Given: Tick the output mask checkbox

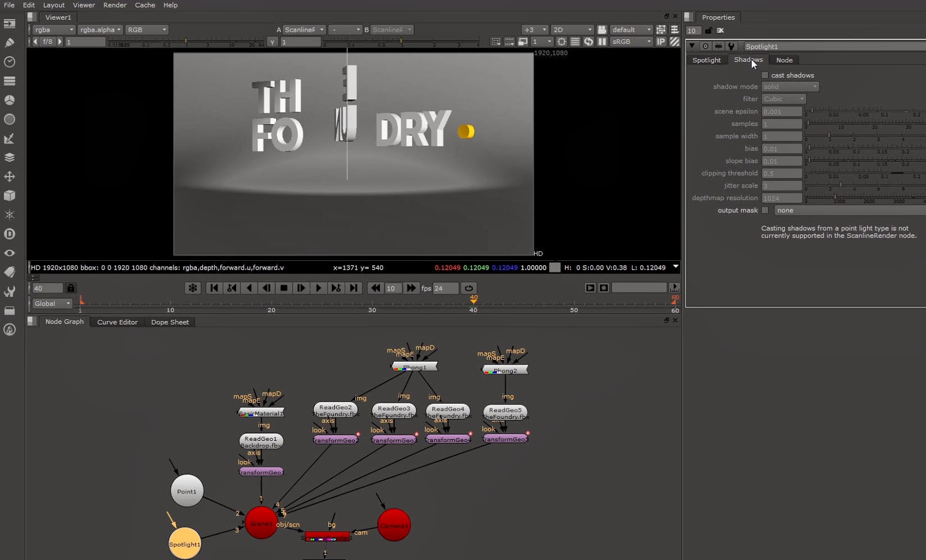Looking at the screenshot, I should [x=765, y=210].
